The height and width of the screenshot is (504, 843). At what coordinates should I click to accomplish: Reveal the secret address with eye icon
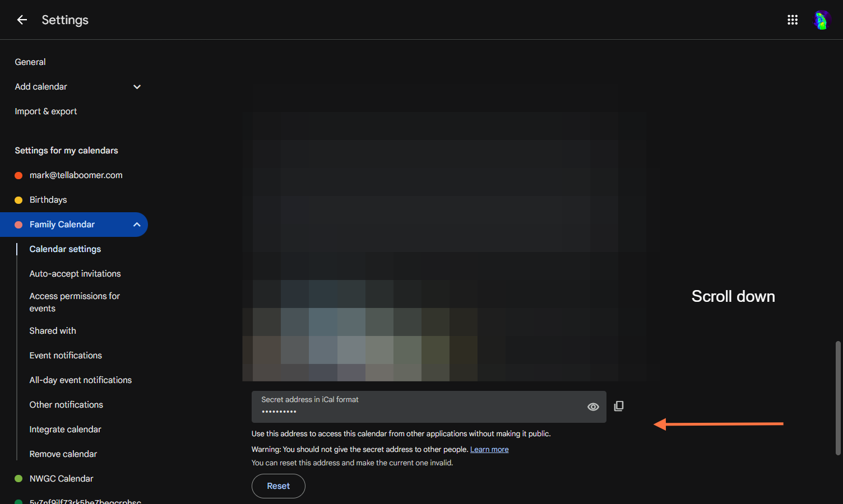[x=593, y=407]
